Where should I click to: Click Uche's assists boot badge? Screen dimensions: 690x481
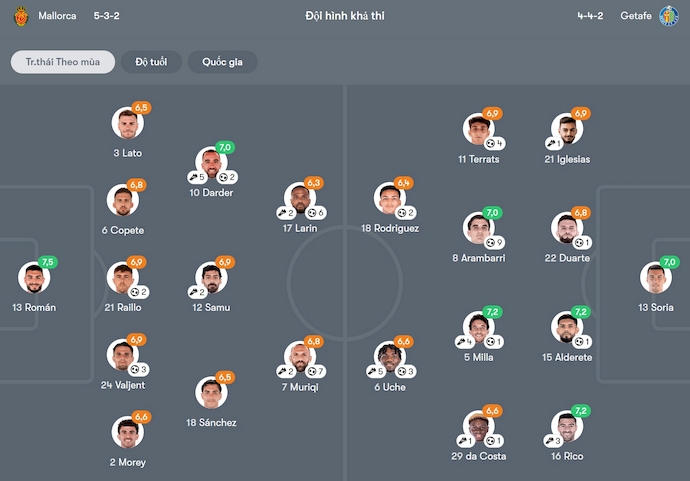376,371
